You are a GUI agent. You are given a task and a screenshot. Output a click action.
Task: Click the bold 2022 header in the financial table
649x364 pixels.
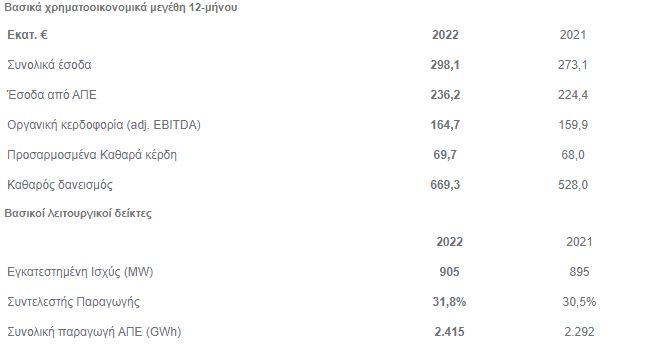[445, 35]
